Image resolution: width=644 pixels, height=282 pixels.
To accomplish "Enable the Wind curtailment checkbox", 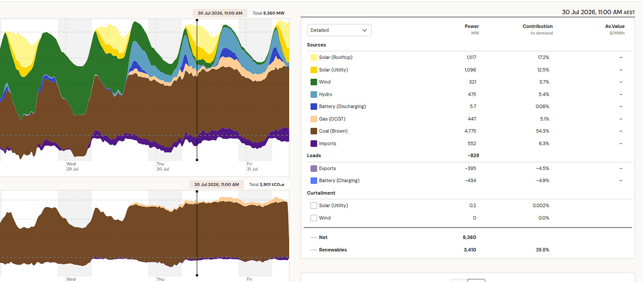I will tap(314, 218).
